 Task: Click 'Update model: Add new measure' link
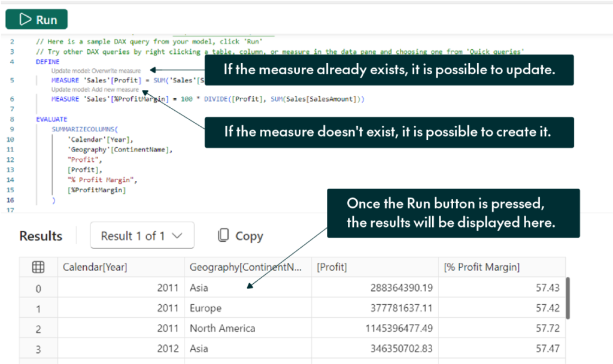[95, 89]
